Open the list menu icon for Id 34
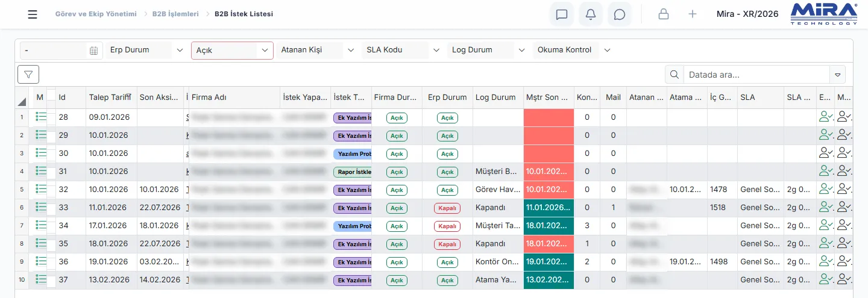Image resolution: width=868 pixels, height=298 pixels. [x=41, y=225]
